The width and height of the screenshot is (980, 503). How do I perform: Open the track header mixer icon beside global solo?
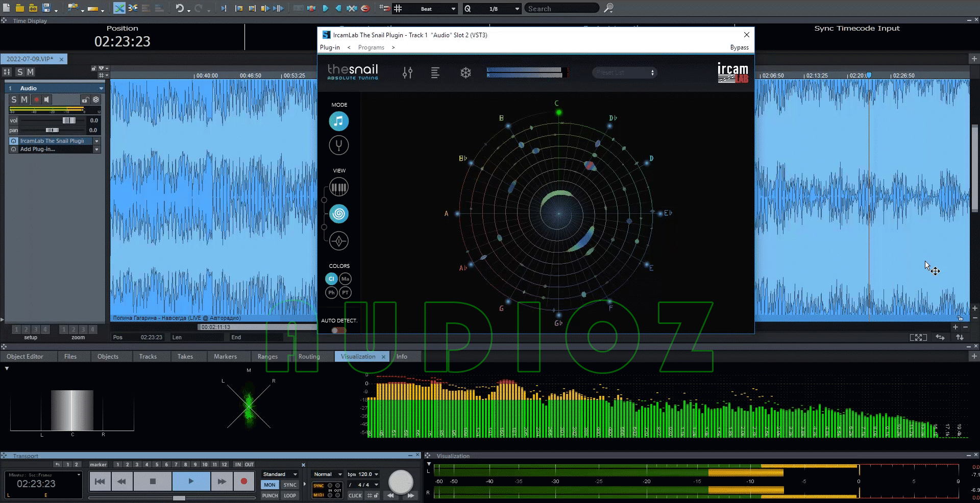[x=7, y=72]
